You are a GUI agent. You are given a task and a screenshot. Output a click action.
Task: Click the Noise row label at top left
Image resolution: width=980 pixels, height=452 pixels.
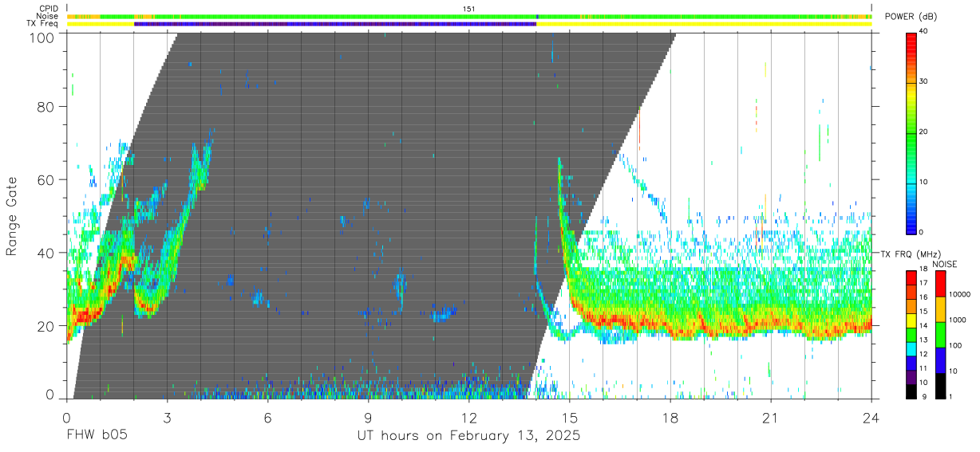[x=49, y=16]
